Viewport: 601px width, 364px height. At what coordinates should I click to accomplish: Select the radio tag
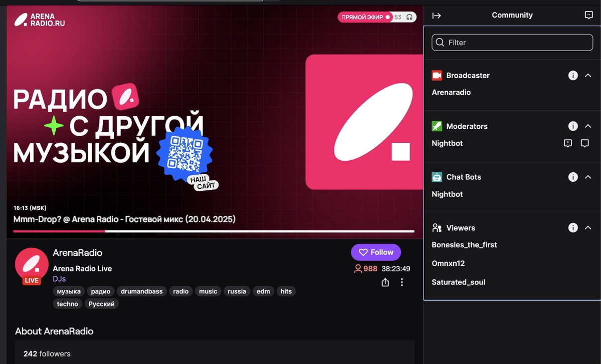(180, 291)
